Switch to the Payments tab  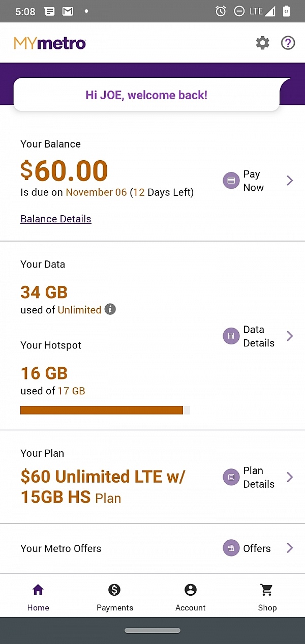tap(114, 597)
